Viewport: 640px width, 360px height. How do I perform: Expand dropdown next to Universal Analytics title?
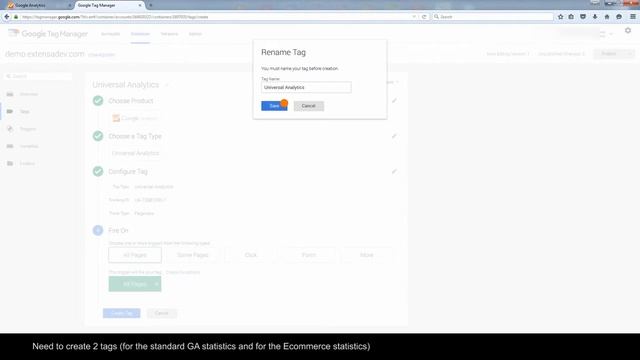pos(166,85)
